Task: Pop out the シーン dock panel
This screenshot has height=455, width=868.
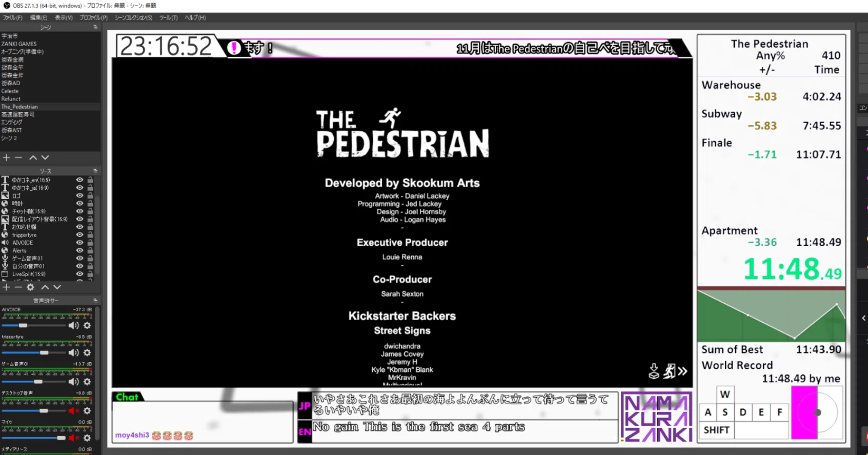Action: click(x=95, y=27)
